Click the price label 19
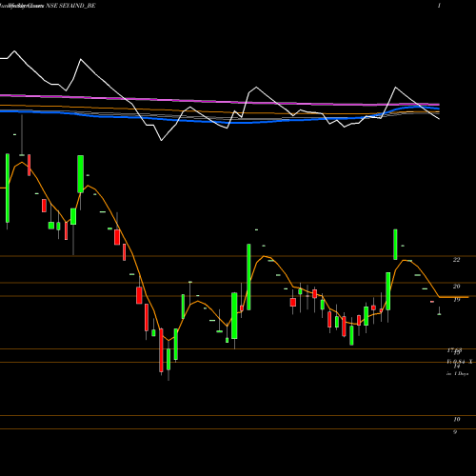The image size is (476, 476). [456, 299]
